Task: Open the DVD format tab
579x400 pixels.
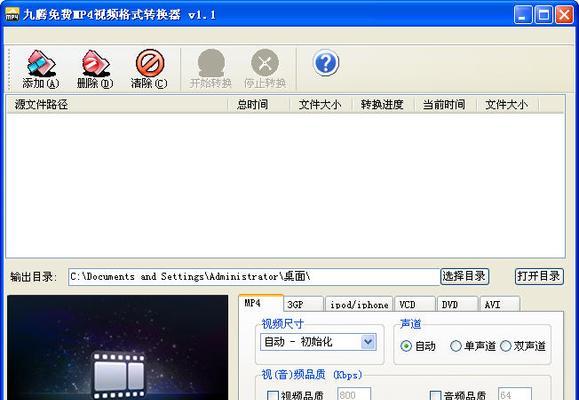Action: coord(457,304)
